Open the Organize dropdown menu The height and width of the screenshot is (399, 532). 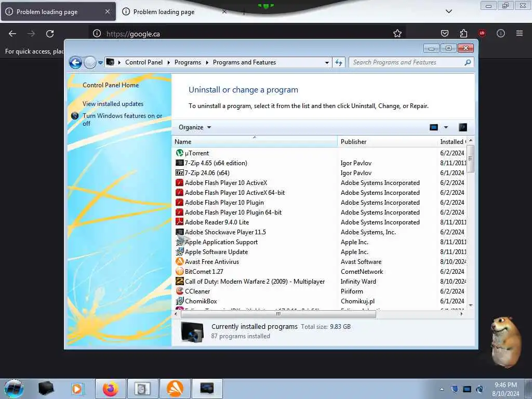click(195, 127)
